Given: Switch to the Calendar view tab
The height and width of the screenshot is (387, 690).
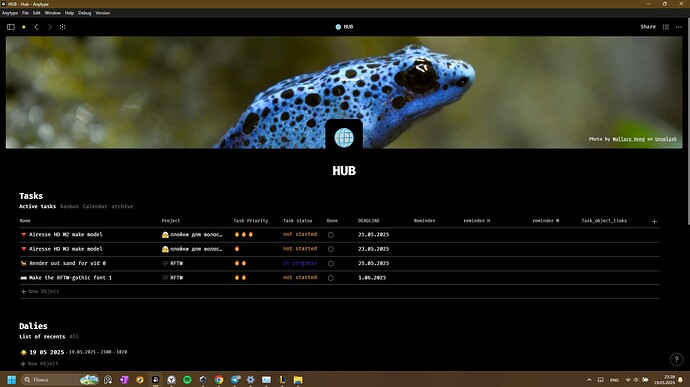Looking at the screenshot, I should pyautogui.click(x=95, y=206).
